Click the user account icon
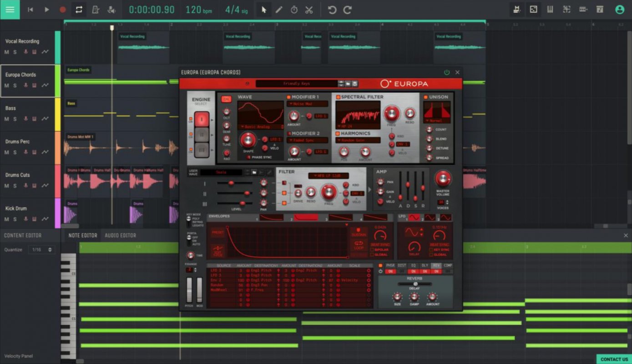This screenshot has width=632, height=364. tap(619, 9)
